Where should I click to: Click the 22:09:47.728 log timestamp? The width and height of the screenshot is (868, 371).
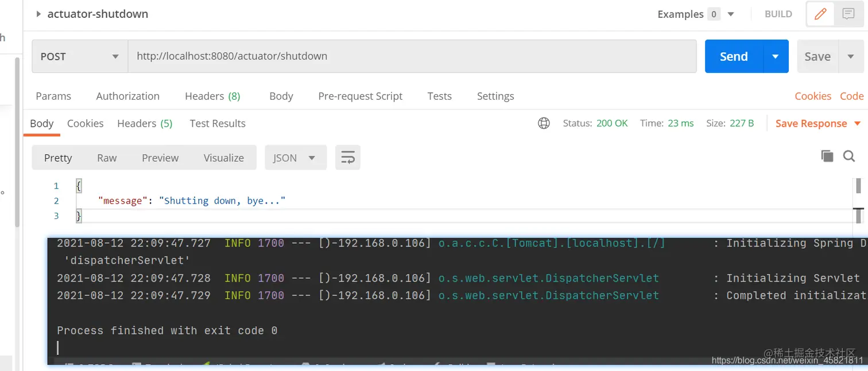point(170,278)
